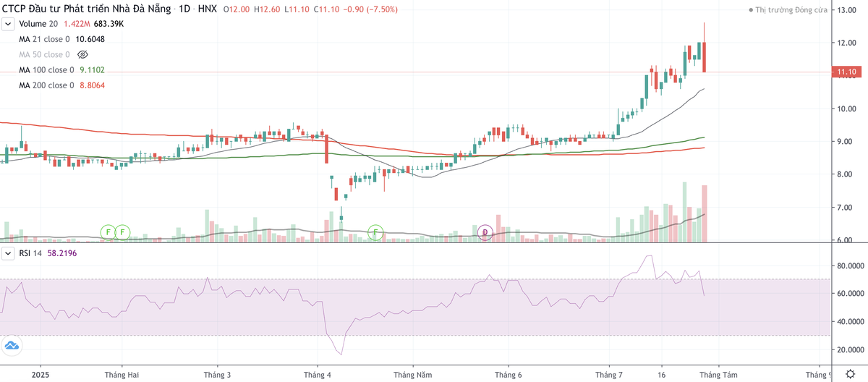Click the second F marker near Tháng Hai
This screenshot has height=382, width=868.
[123, 232]
